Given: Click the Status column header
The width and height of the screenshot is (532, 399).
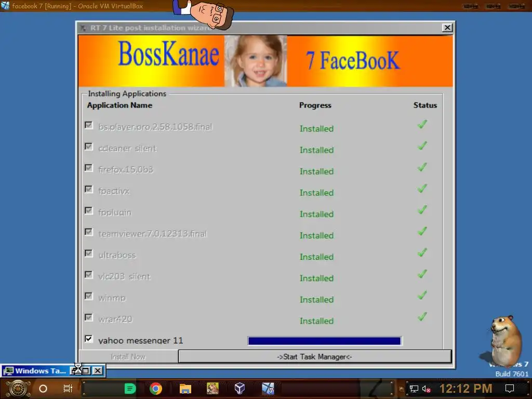Looking at the screenshot, I should point(425,105).
